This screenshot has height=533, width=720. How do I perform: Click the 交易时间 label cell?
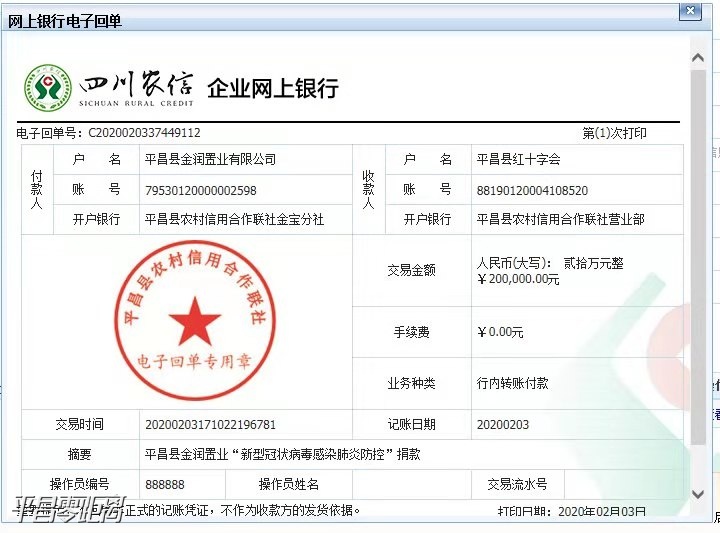coord(80,424)
